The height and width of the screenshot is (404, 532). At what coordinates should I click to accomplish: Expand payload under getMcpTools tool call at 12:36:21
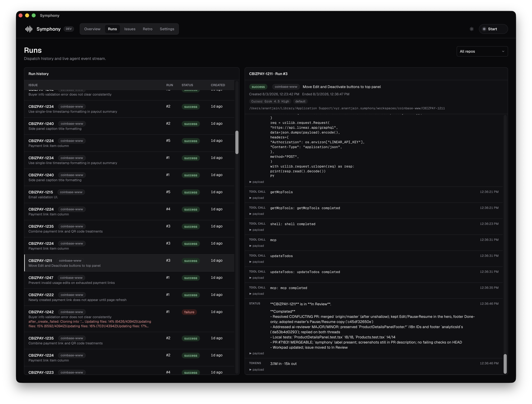click(257, 198)
